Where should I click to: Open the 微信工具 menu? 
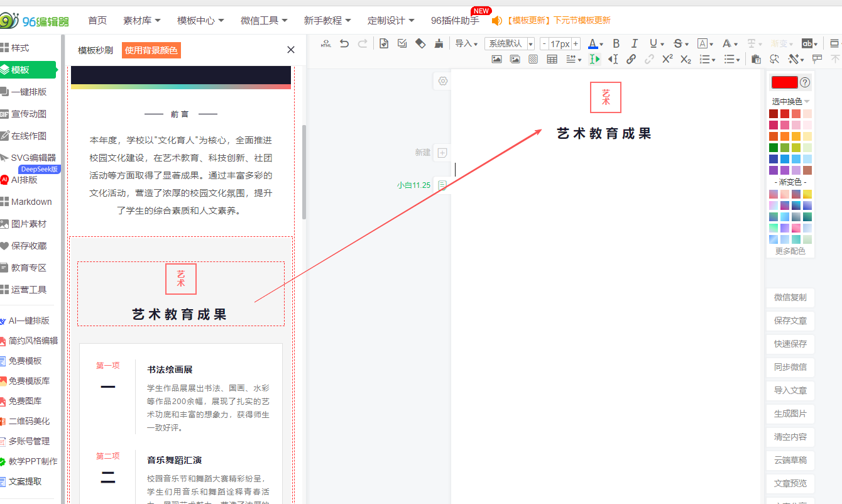tap(264, 21)
